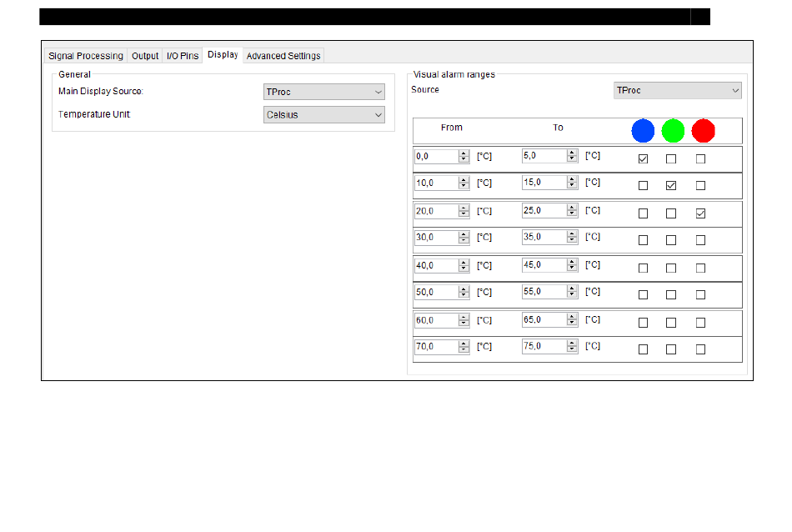This screenshot has width=792, height=532.
Task: Uncheck blue checkbox for 0,0 to 5,0 range
Action: (643, 159)
